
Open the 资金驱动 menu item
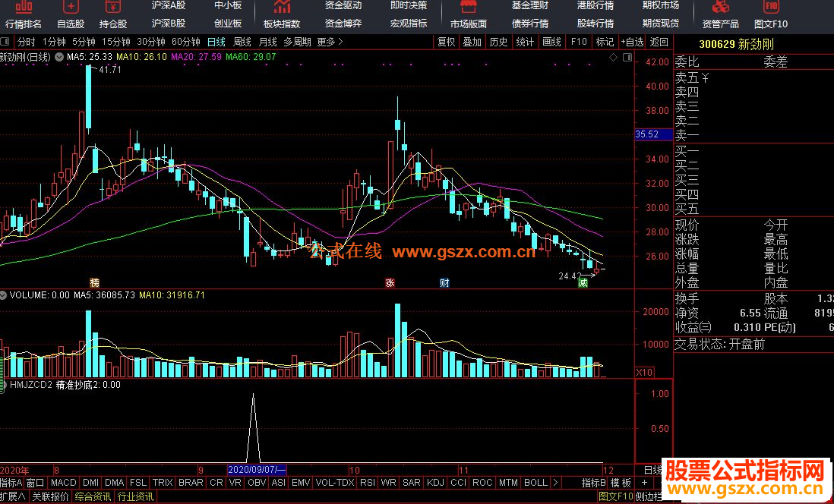[x=343, y=5]
